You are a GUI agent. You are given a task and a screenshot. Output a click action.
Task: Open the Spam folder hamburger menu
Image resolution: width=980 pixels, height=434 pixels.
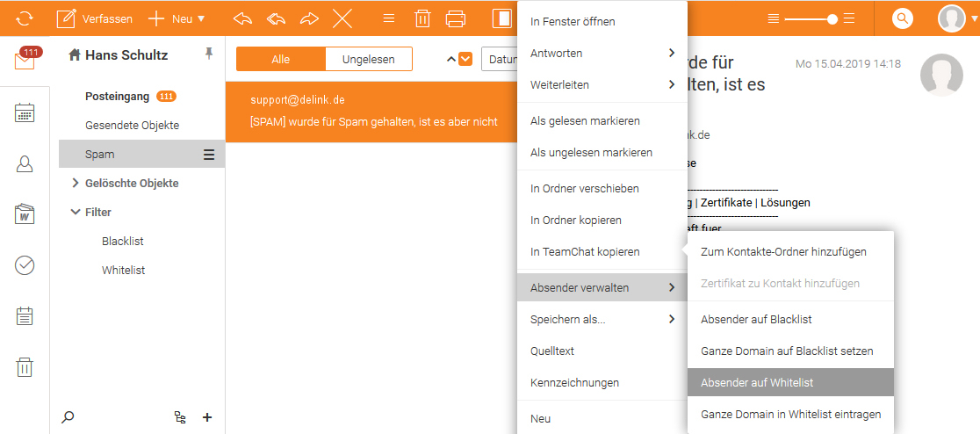209,155
